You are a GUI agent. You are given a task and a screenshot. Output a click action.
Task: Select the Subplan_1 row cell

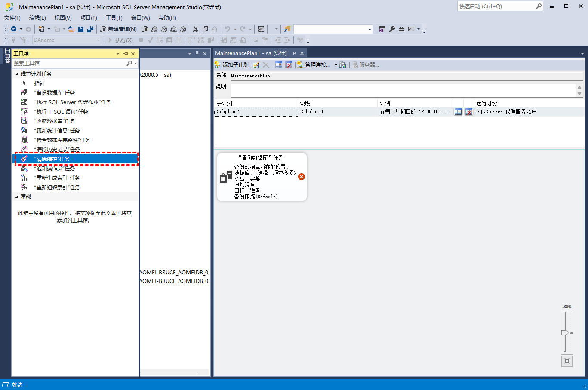coord(256,112)
